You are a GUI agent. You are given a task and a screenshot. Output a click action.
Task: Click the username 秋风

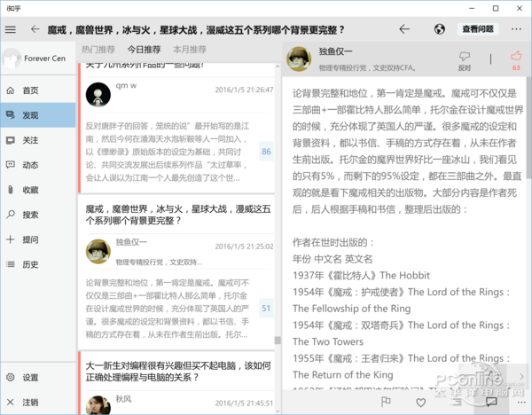tap(123, 399)
